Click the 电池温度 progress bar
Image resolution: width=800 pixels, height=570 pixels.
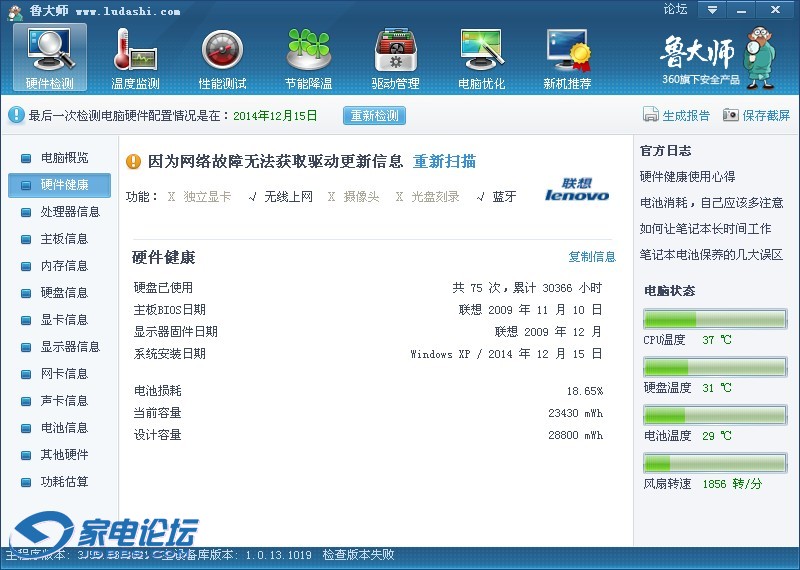[715, 415]
